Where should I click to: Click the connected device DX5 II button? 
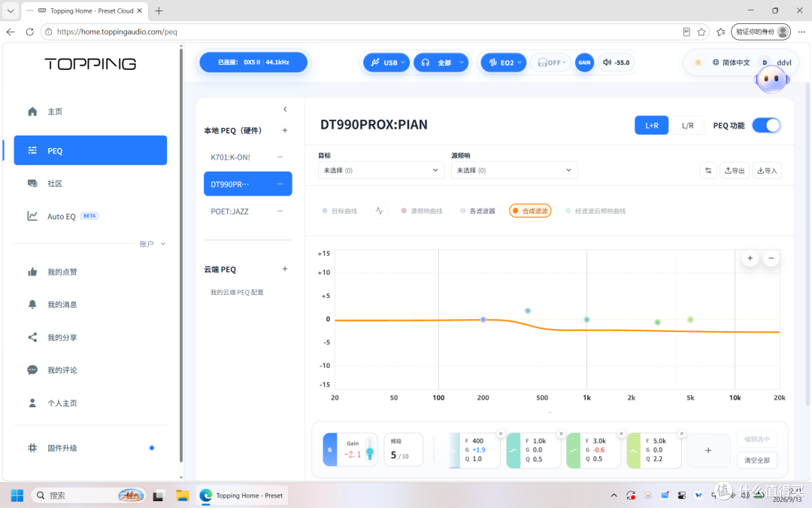click(x=253, y=62)
